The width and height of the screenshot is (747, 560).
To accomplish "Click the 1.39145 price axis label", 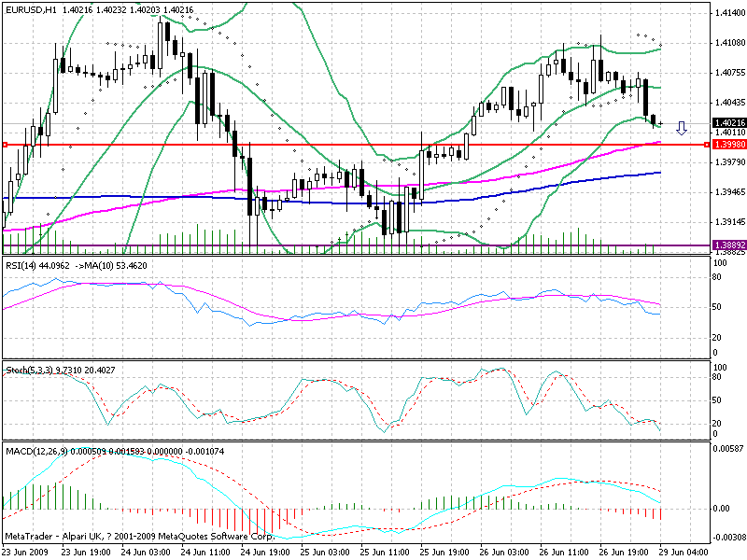I will click(730, 222).
